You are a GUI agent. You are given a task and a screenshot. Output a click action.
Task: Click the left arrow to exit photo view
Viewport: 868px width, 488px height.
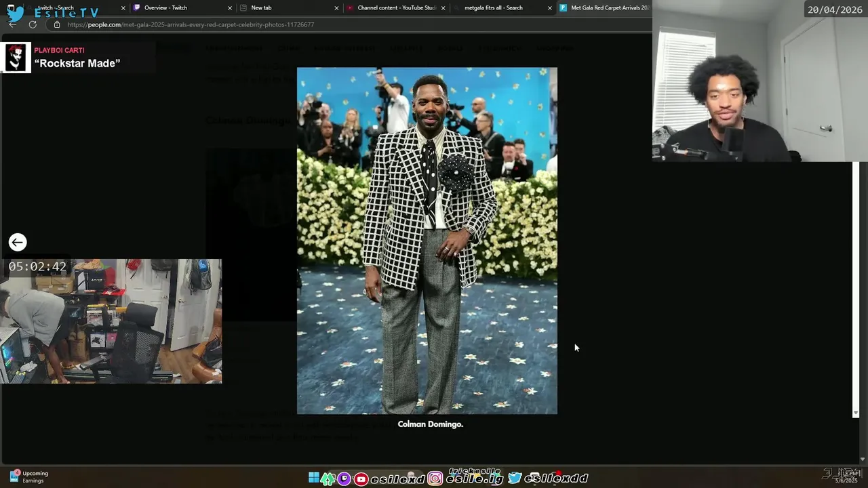tap(18, 242)
